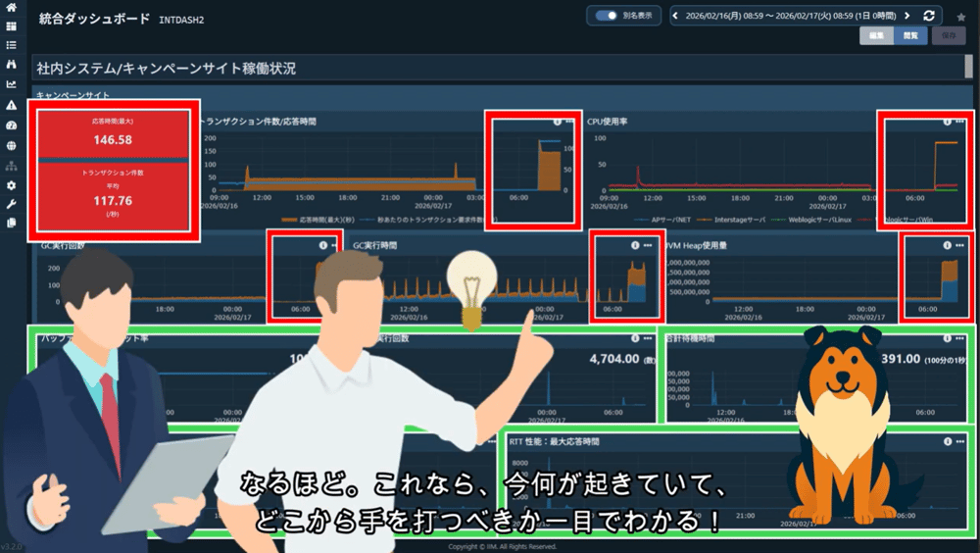The width and height of the screenshot is (980, 553).
Task: Open the line chart icon in sidebar
Action: (11, 83)
